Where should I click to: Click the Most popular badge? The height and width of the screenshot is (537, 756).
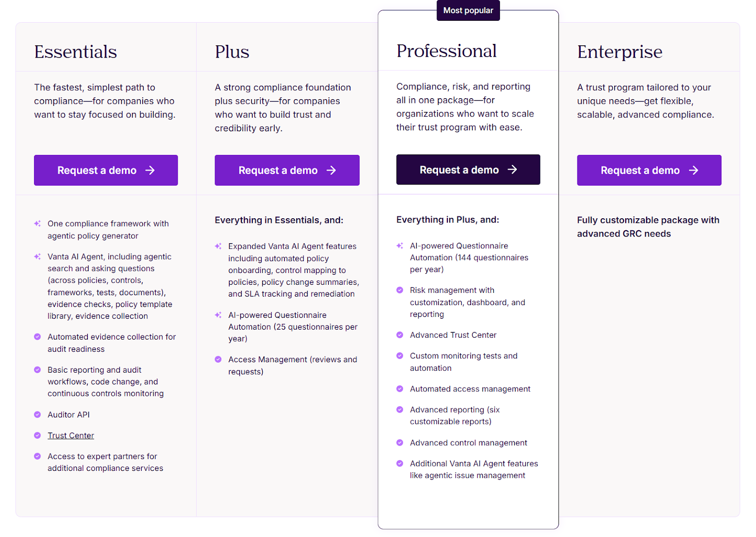[468, 10]
